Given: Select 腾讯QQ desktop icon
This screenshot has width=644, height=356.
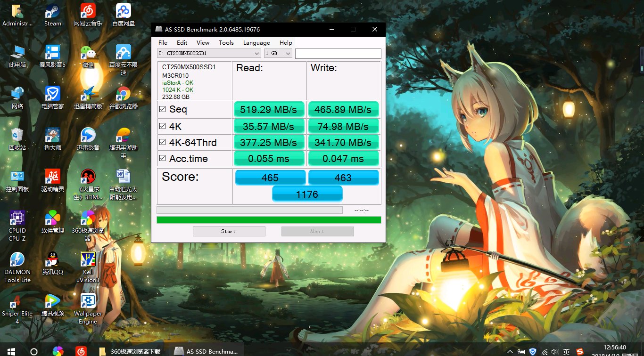Looking at the screenshot, I should (52, 263).
